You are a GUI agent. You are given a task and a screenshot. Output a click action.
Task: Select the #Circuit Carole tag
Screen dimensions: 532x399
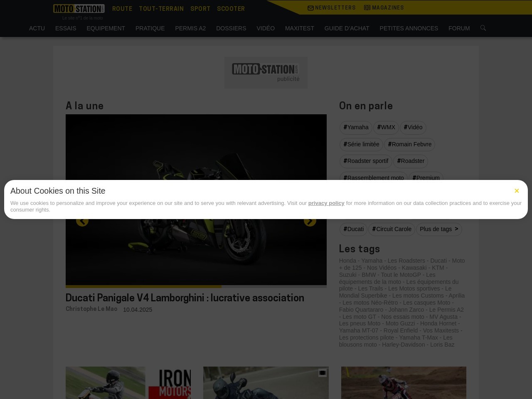(x=392, y=229)
